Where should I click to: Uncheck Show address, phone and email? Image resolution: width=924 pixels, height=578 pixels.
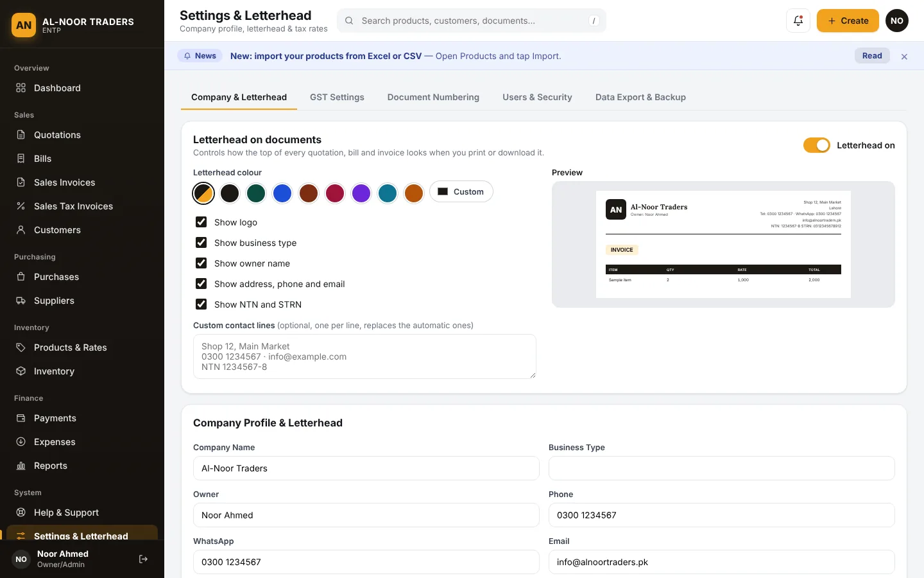click(x=201, y=284)
